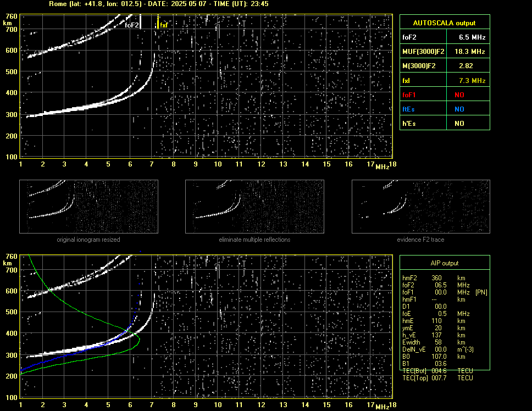The height and width of the screenshot is (411, 532).
Task: Select the h_vE 137 km row
Action: pyautogui.click(x=434, y=335)
